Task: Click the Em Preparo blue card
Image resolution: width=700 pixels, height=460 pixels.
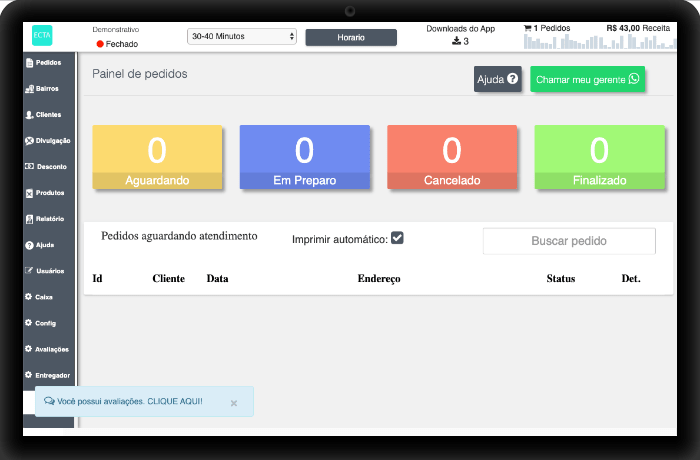Action: point(304,157)
